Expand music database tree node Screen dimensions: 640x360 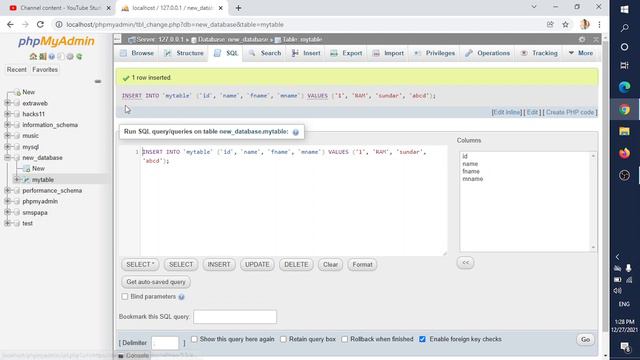(7, 136)
